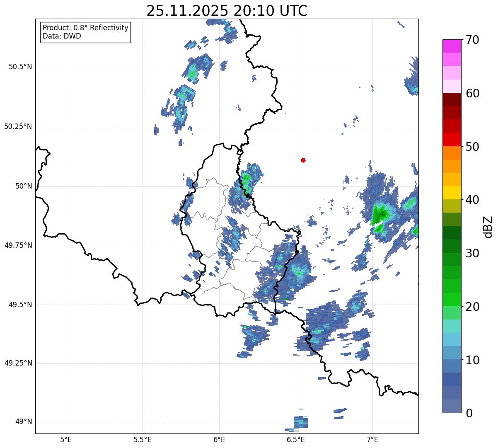Click the colorbar 60 tick label

pos(472,93)
